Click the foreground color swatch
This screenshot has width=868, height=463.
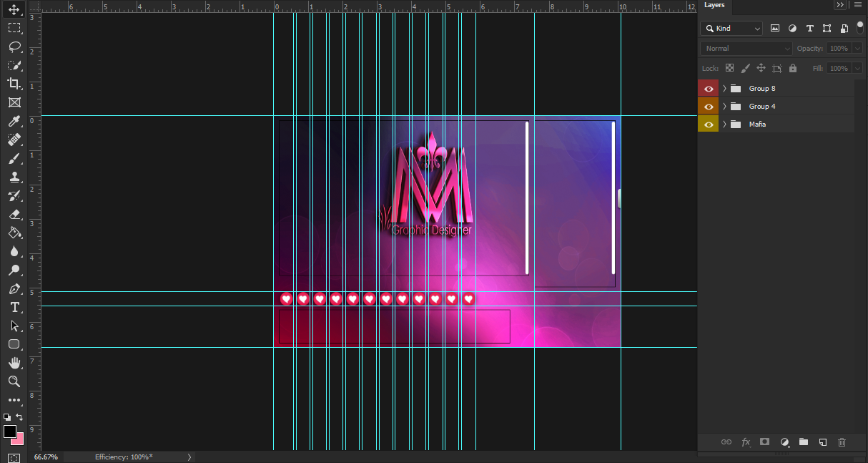[x=9, y=432]
